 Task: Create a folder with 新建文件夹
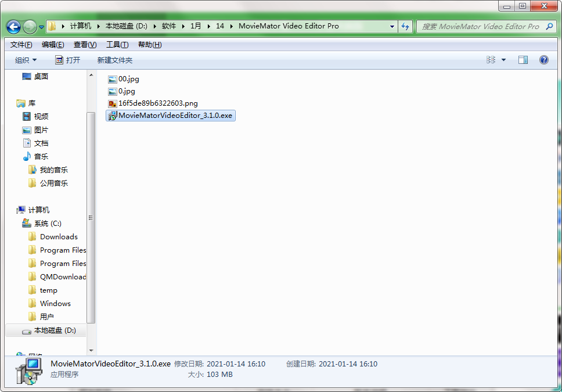(115, 60)
